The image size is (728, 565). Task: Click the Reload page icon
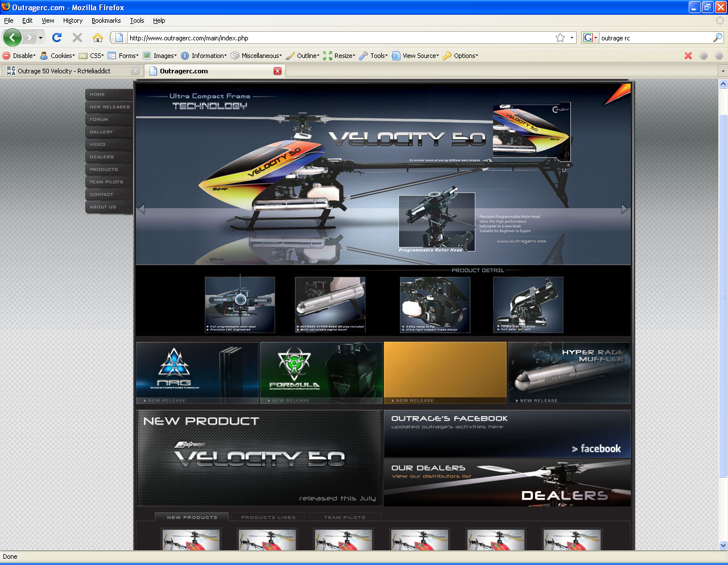pyautogui.click(x=56, y=38)
